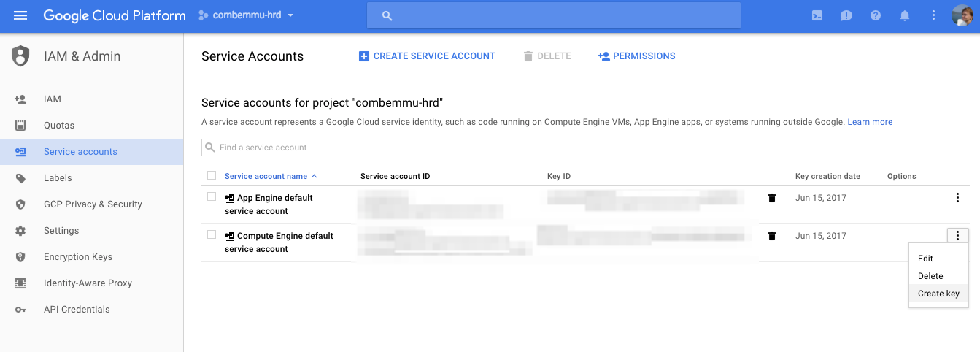Screen dimensions: 980x352
Task: Open the top bar three-dot settings menu
Action: tap(933, 15)
